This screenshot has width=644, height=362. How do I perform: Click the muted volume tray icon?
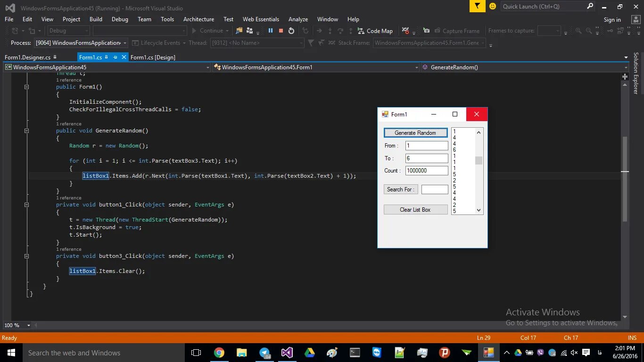(574, 353)
